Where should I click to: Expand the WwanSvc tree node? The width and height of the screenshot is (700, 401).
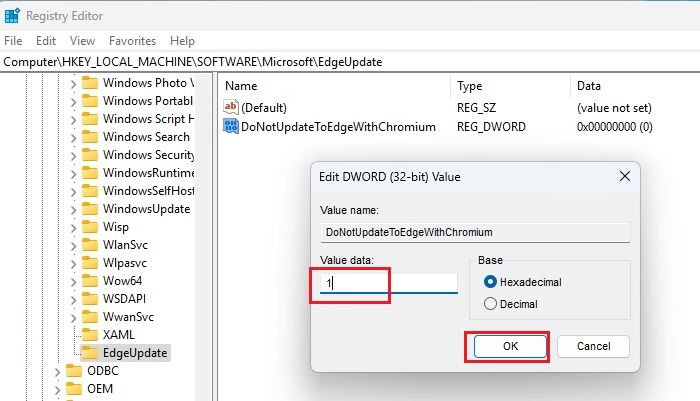pyautogui.click(x=73, y=317)
